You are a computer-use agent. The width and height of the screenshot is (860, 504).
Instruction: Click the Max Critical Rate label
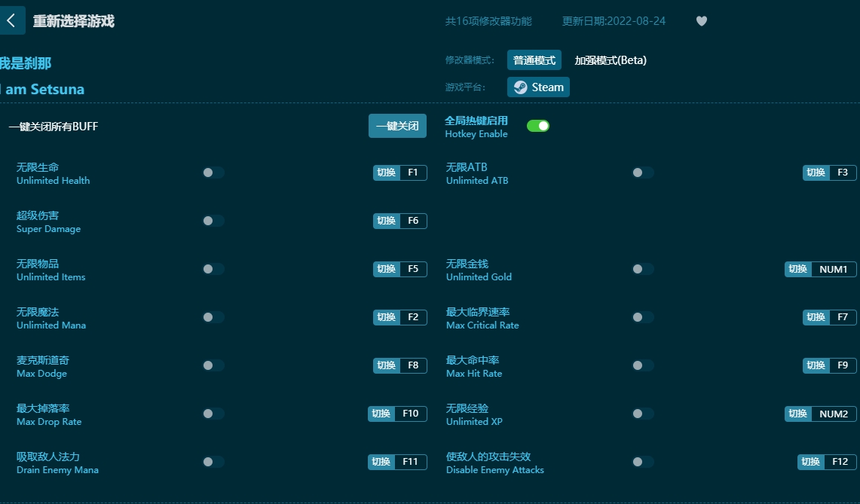pos(482,325)
